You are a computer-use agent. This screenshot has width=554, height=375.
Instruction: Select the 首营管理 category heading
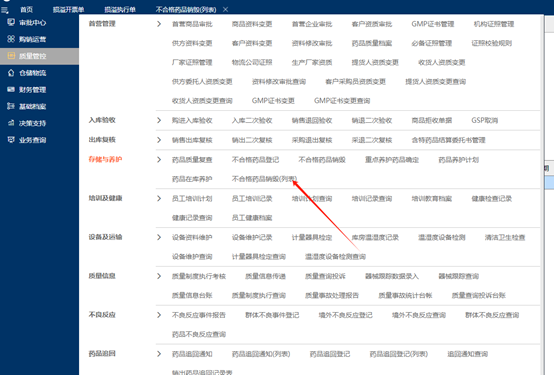click(102, 24)
